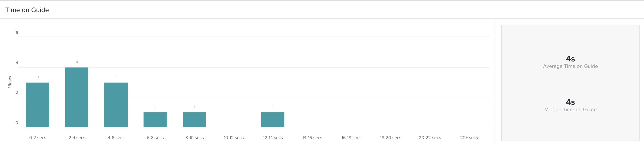This screenshot has width=644, height=144.
Task: Select the 6-8 secs bar
Action: coord(155,120)
